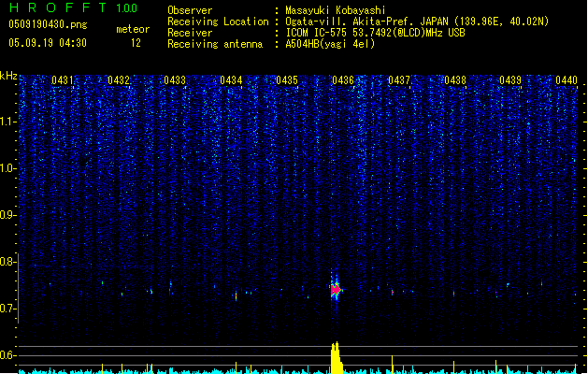The image size is (588, 374).
Task: Click the 0.9 kHz axis label
Action: tap(9, 215)
